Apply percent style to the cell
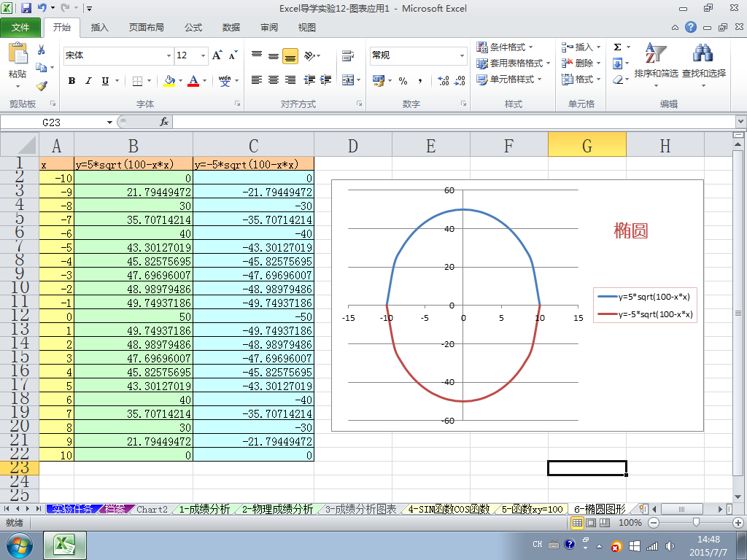Image resolution: width=747 pixels, height=560 pixels. click(x=403, y=80)
